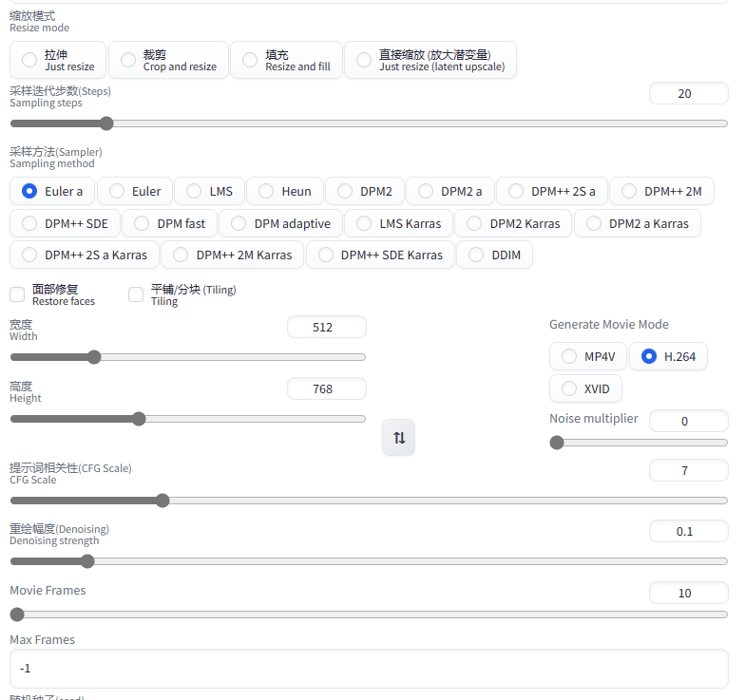Focus the Height number box
This screenshot has height=700, width=746.
[326, 388]
